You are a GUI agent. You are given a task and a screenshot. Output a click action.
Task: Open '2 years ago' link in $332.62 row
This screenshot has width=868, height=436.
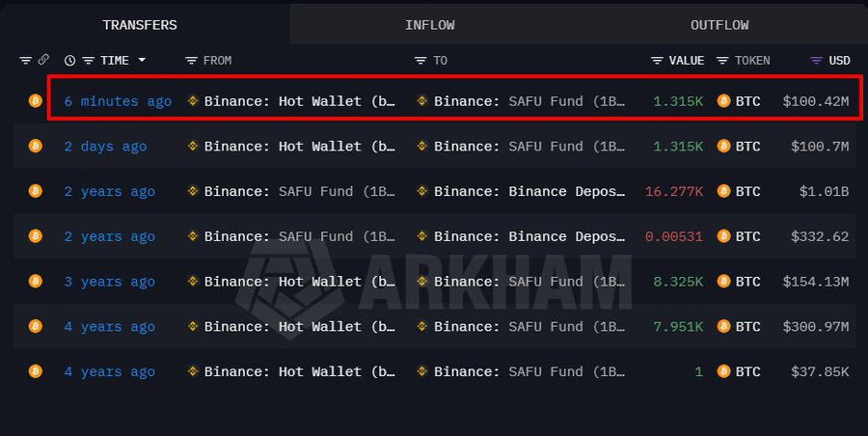(x=110, y=236)
